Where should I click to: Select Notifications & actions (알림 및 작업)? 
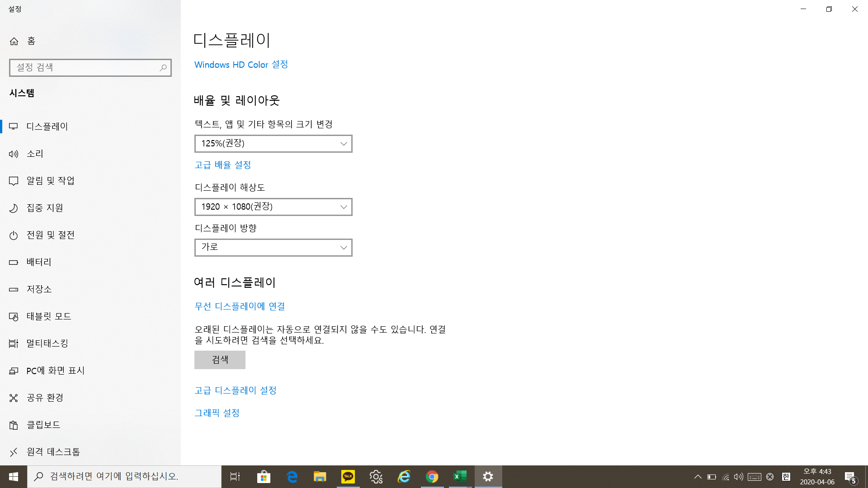click(50, 181)
